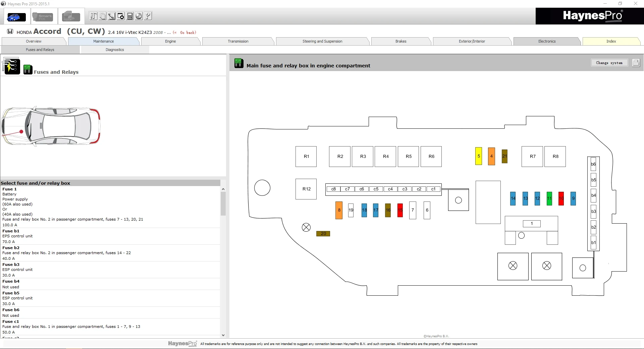The height and width of the screenshot is (349, 644).
Task: Open the Engine tab
Action: [x=170, y=41]
